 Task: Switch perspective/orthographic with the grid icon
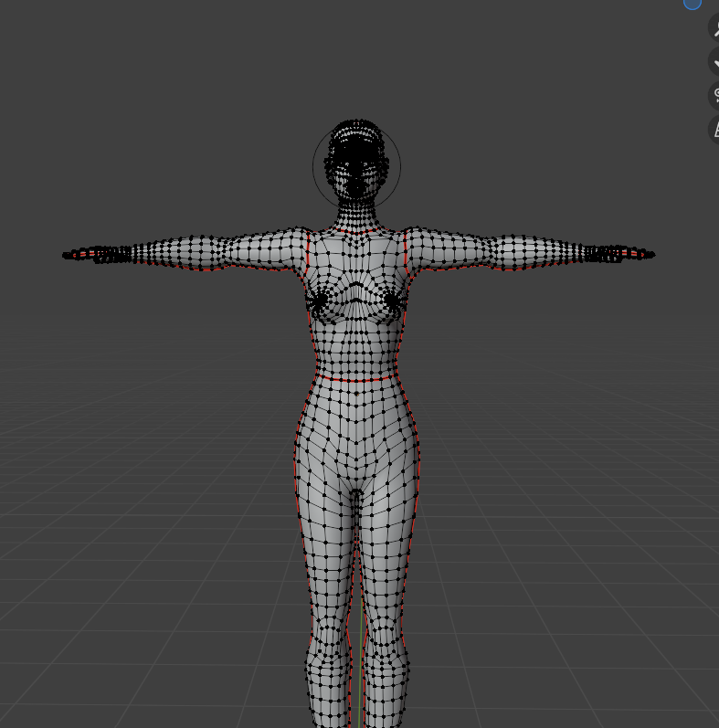[x=714, y=129]
